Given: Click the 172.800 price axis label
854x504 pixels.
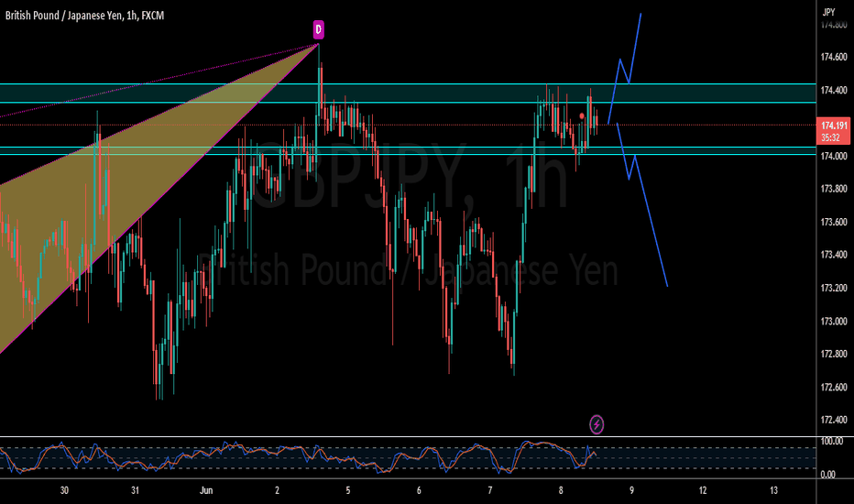Looking at the screenshot, I should point(834,354).
